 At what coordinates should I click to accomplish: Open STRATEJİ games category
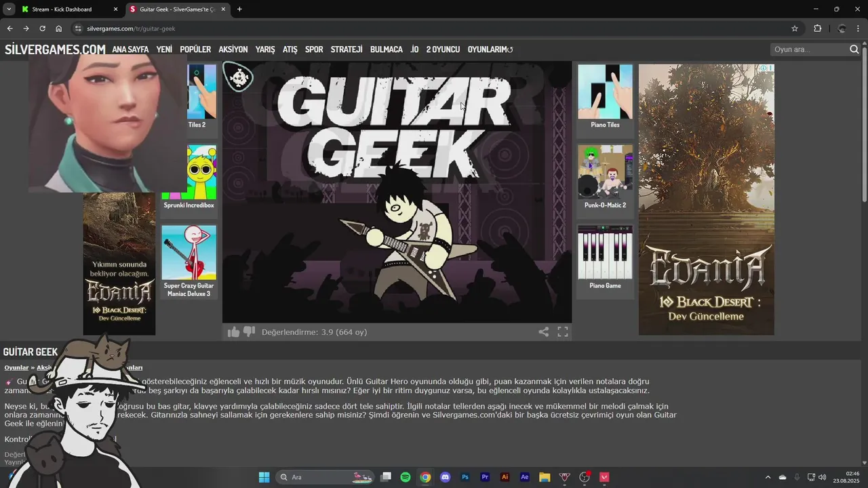[347, 49]
